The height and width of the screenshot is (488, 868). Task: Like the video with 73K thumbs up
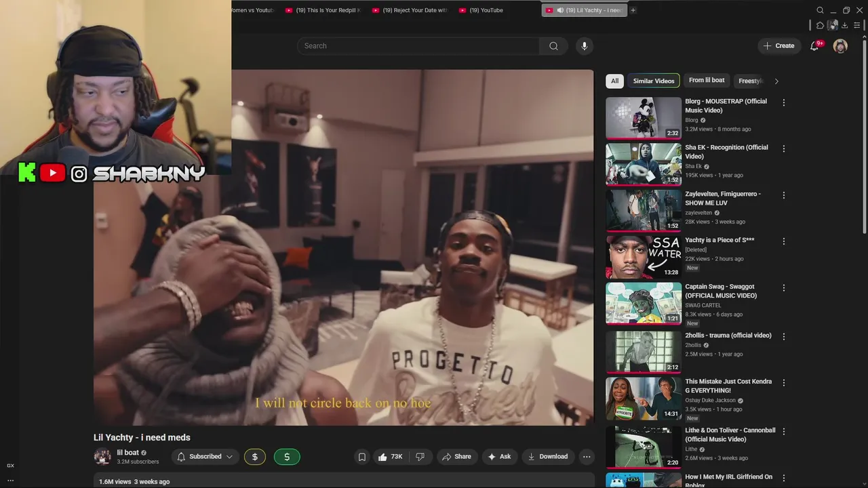click(x=390, y=457)
